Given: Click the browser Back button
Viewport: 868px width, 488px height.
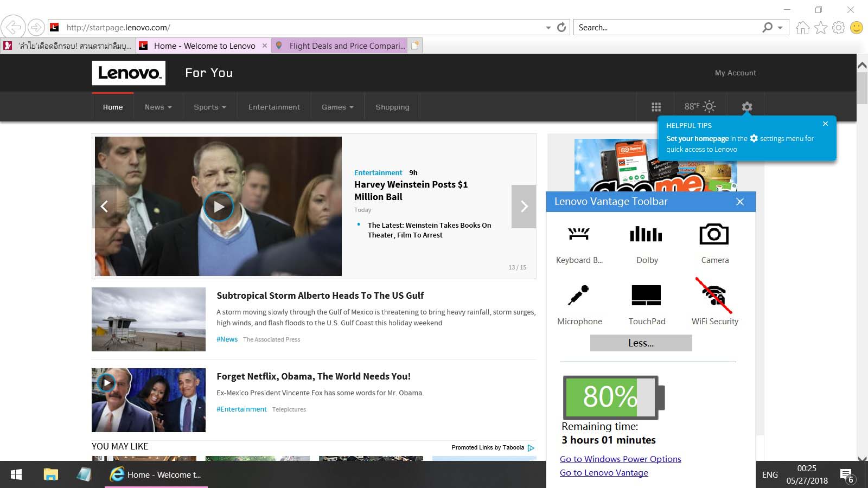Looking at the screenshot, I should coord(14,27).
